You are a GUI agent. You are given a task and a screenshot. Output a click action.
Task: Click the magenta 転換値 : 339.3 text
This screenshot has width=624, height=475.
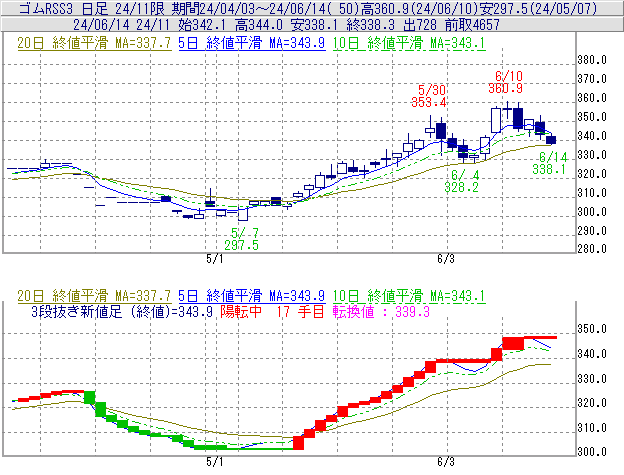click(381, 311)
